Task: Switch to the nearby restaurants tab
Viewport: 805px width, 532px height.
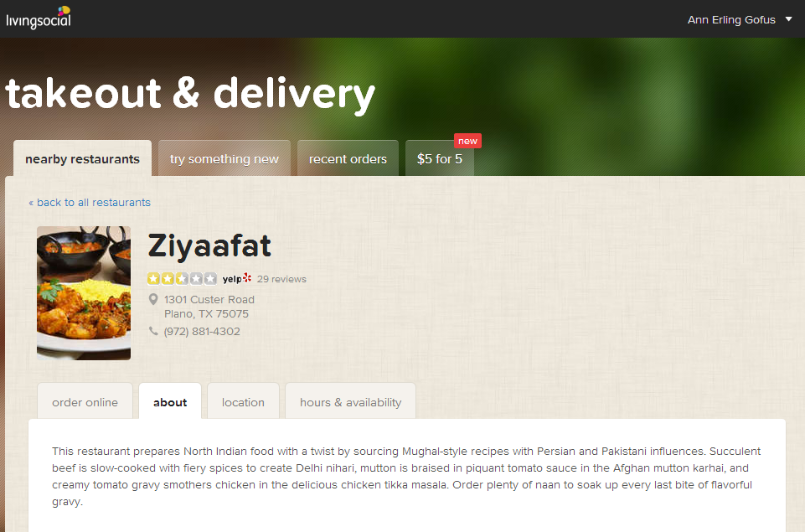Action: tap(83, 158)
